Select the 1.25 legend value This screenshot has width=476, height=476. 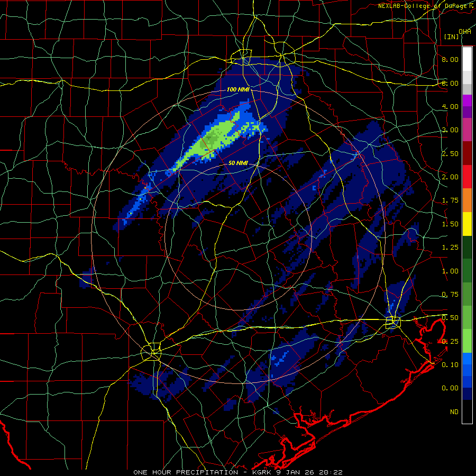450,248
